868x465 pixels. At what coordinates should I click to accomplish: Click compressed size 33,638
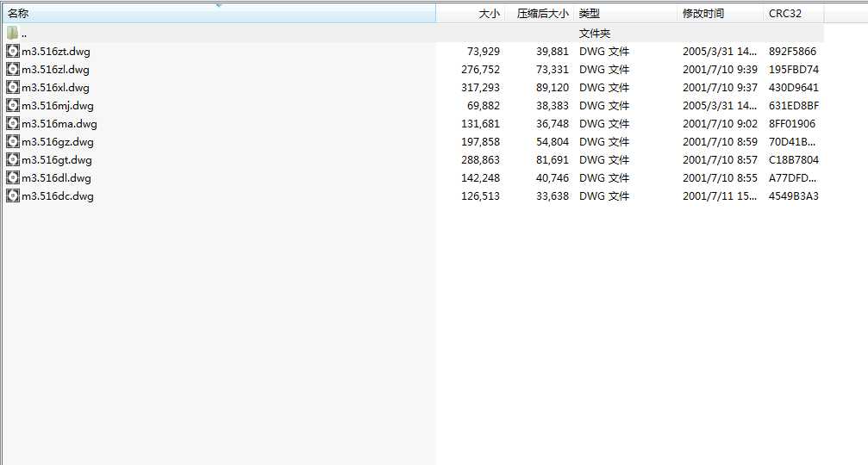553,195
